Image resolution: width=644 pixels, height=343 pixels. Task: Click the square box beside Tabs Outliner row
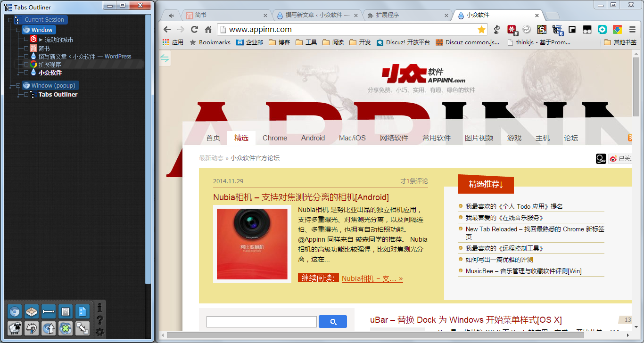pos(26,94)
